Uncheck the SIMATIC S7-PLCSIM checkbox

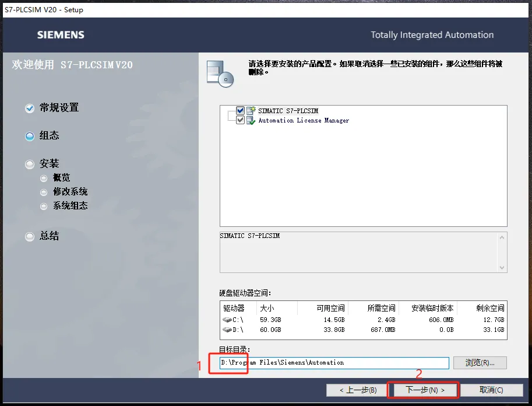point(240,110)
